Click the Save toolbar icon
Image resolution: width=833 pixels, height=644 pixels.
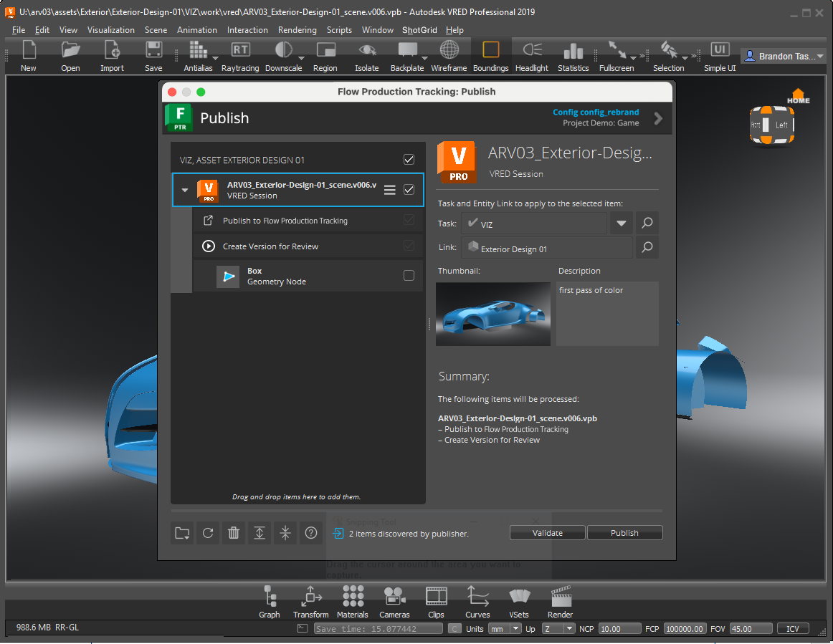point(153,56)
